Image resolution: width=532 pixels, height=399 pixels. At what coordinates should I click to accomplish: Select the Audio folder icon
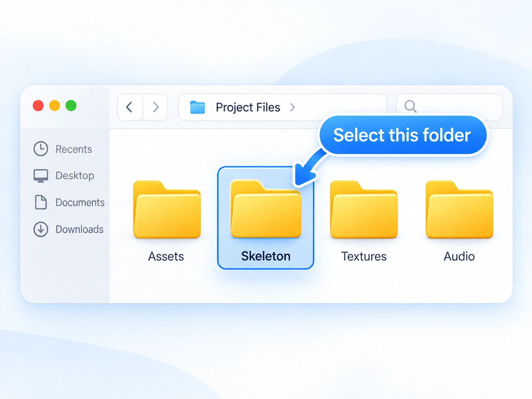459,209
